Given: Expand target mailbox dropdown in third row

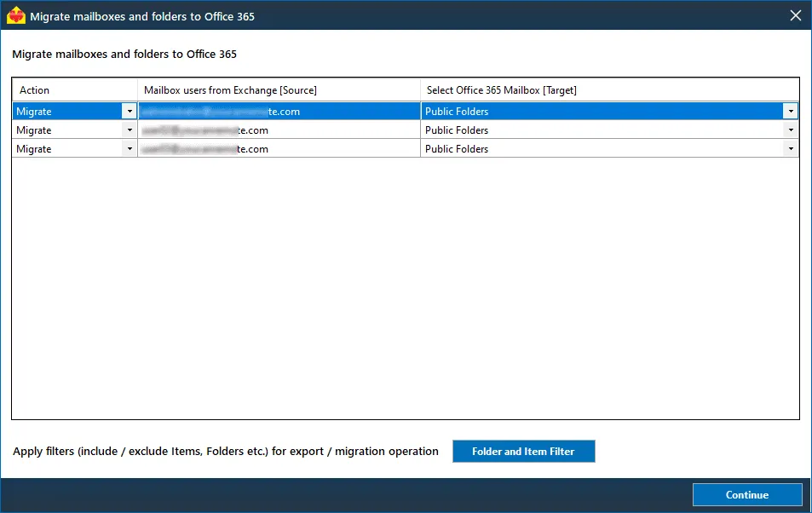Looking at the screenshot, I should [x=790, y=149].
